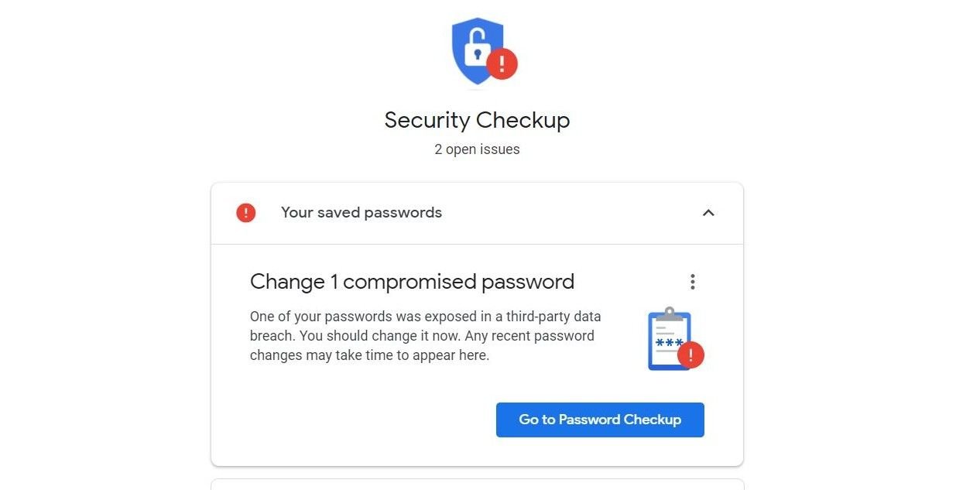Screen dimensions: 980x490
Task: Click the 2 open issues subtitle
Action: [477, 149]
